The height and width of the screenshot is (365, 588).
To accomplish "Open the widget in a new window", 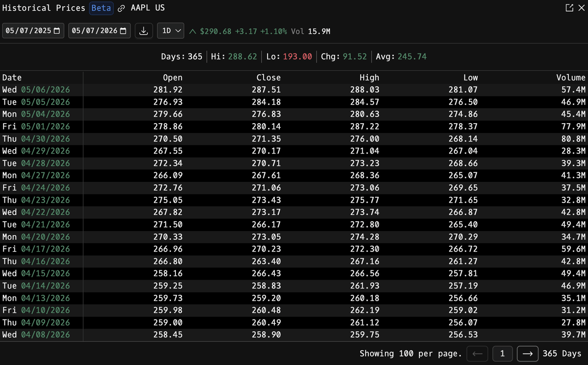I will click(x=569, y=8).
